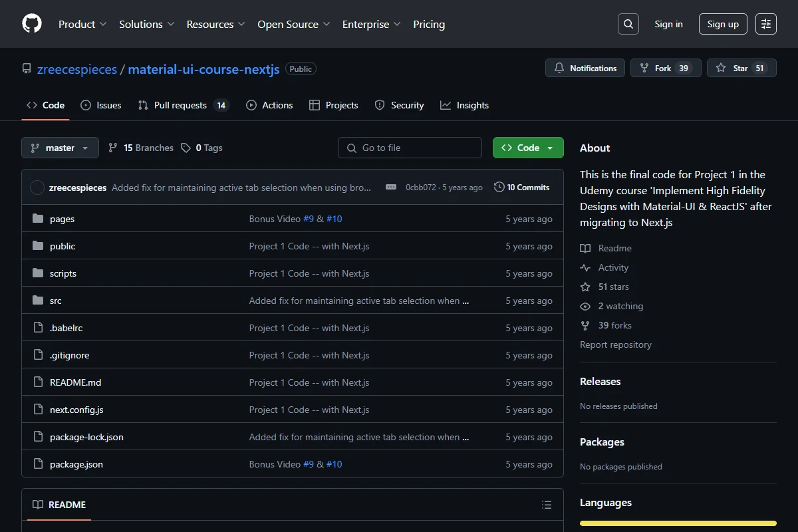
Task: Click the src folder icon
Action: pos(38,301)
